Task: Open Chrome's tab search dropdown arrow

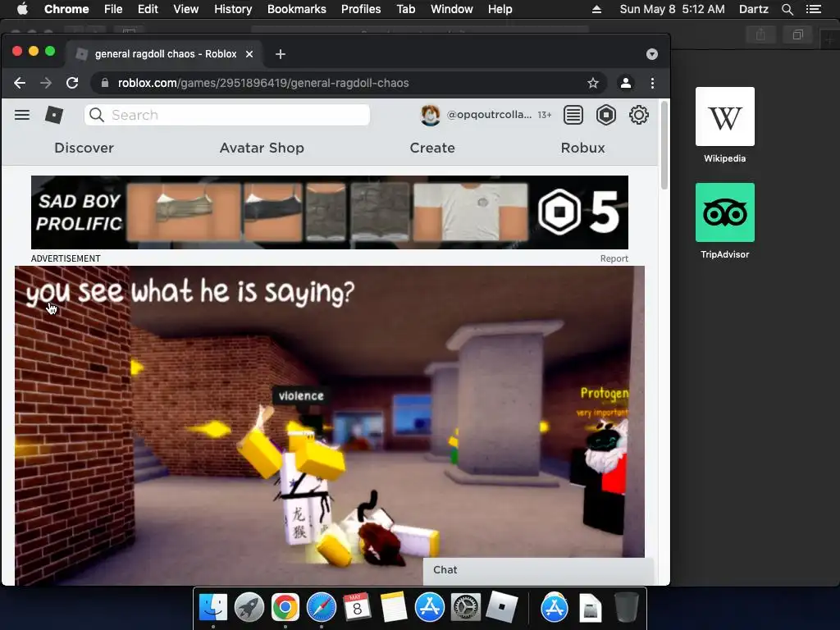Action: [x=652, y=54]
